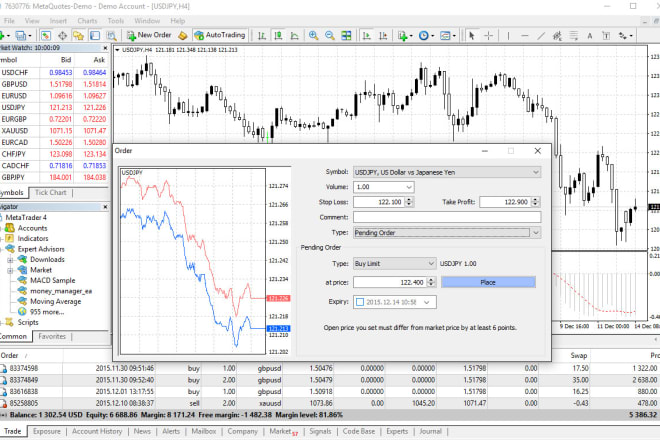Open the Periods clock dropdown
The width and height of the screenshot is (660, 440).
pos(426,35)
